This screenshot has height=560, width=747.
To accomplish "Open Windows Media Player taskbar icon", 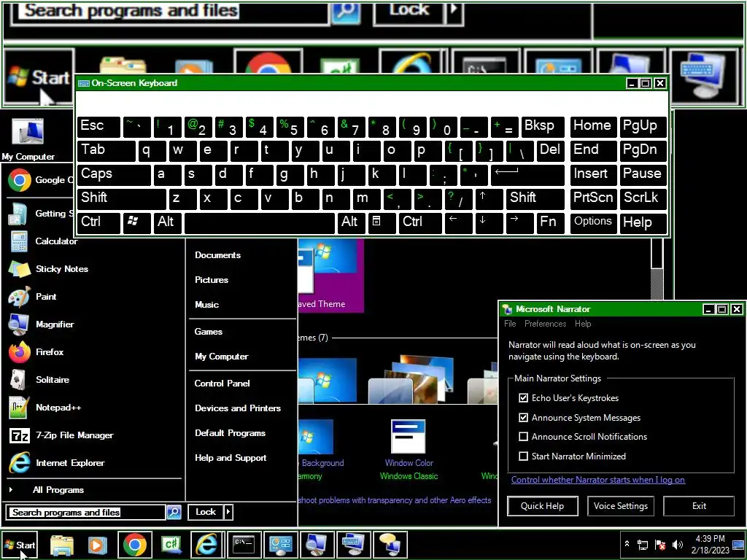I will pyautogui.click(x=97, y=545).
